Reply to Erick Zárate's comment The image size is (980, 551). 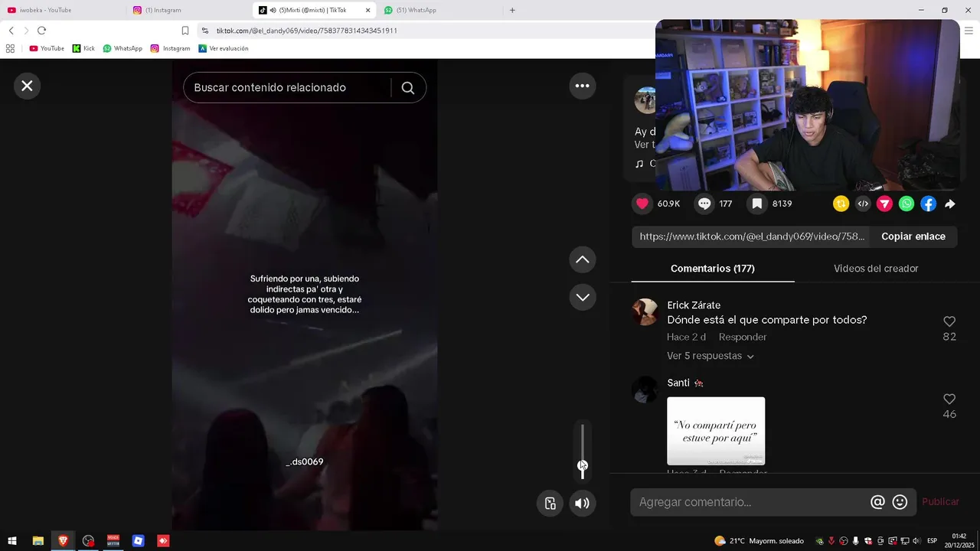743,337
